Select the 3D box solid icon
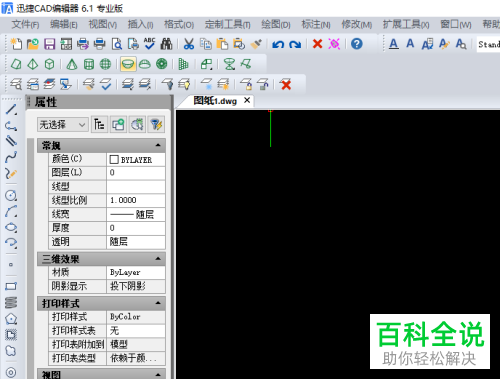Image resolution: width=500 pixels, height=379 pixels. pyautogui.click(x=49, y=64)
